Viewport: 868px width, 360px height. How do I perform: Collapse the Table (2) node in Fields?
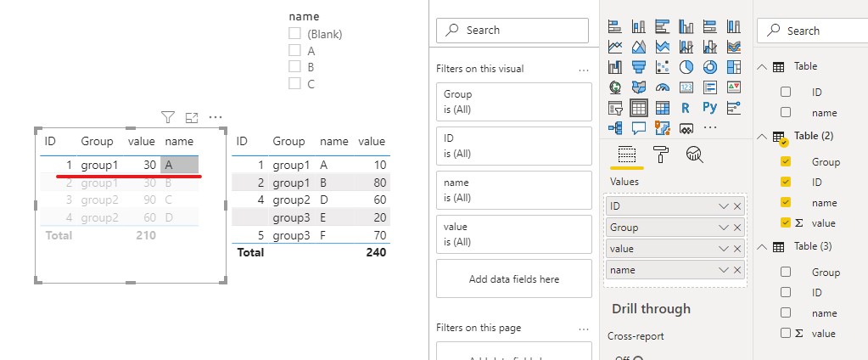pos(762,136)
